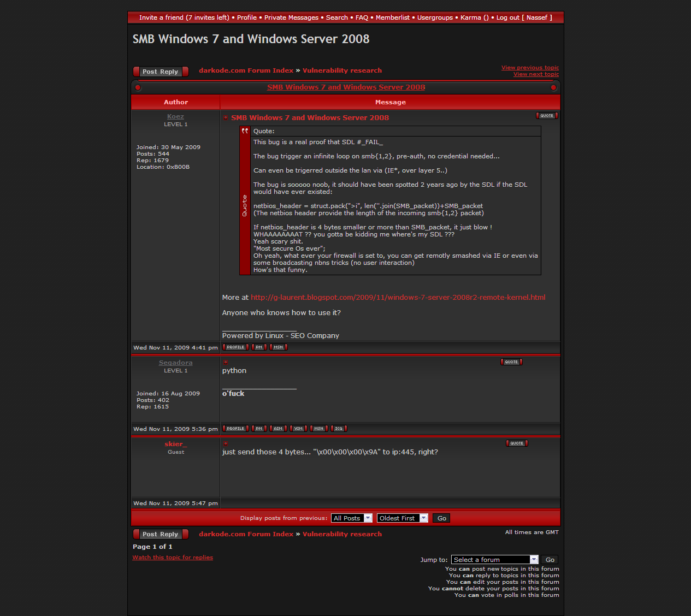The image size is (691, 616).
Task: Click the Quote button on skier_'s post
Action: (517, 443)
